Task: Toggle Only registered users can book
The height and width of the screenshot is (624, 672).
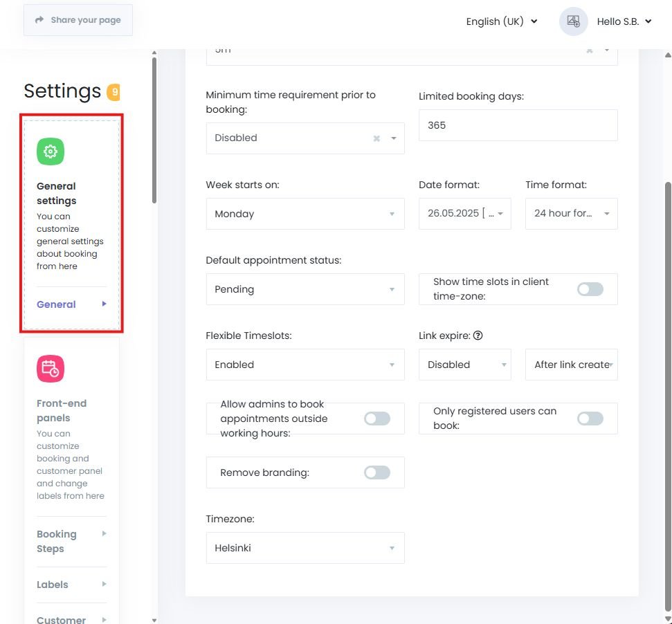Action: (x=590, y=419)
